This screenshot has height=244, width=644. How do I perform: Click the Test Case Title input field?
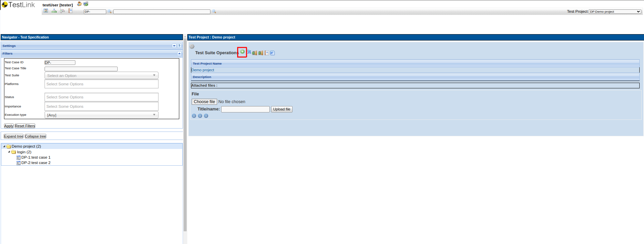point(81,69)
